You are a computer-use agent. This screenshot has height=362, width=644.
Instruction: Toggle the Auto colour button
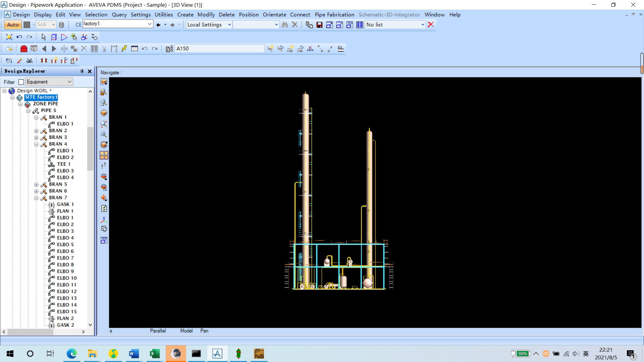tap(13, 25)
